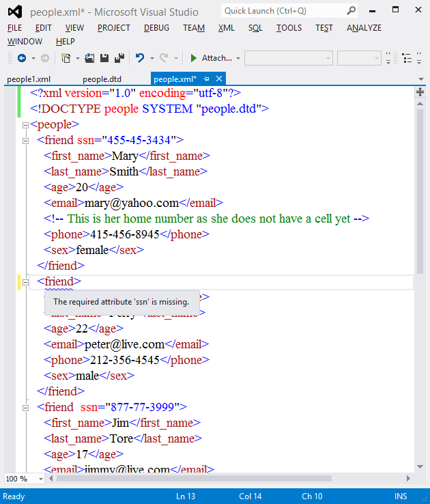Open the New Project dropdown arrow
The image size is (430, 504).
coord(78,59)
